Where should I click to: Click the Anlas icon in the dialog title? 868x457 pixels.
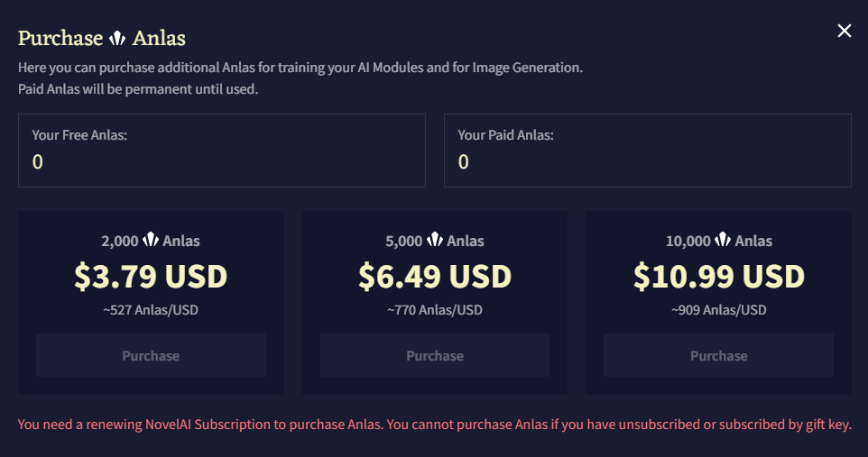pos(117,39)
